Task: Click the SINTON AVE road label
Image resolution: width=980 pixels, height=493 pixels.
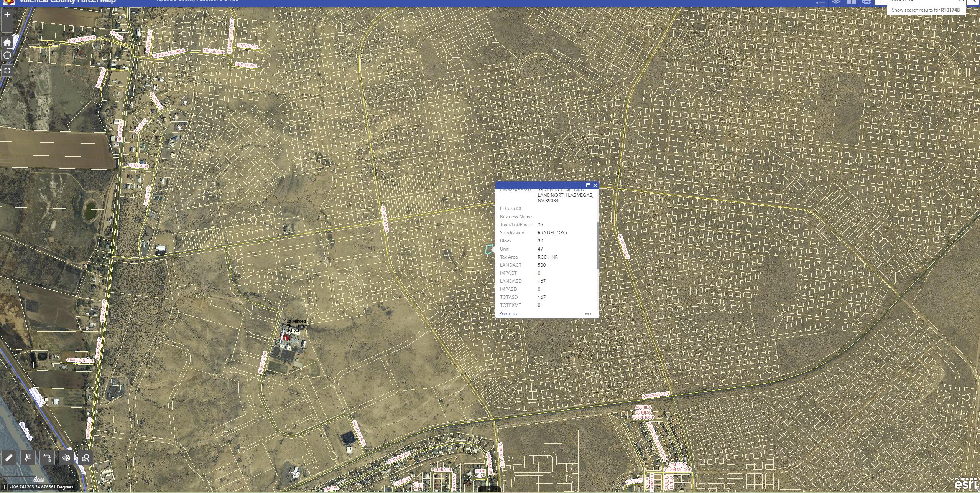Action: (x=248, y=46)
